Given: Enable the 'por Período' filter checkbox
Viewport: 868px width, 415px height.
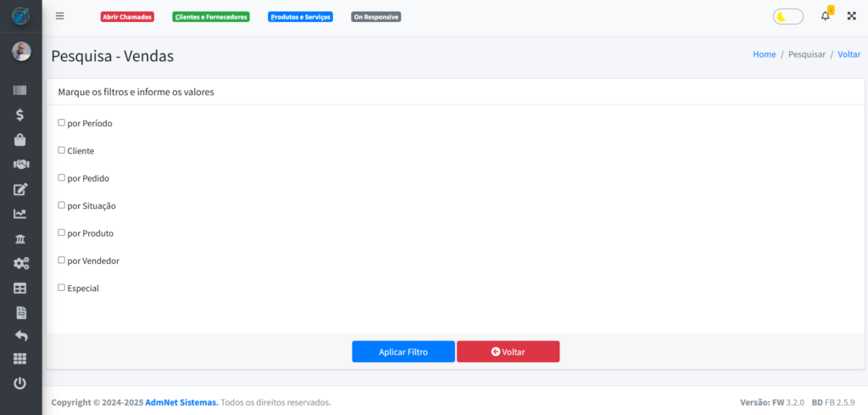Looking at the screenshot, I should [x=61, y=122].
